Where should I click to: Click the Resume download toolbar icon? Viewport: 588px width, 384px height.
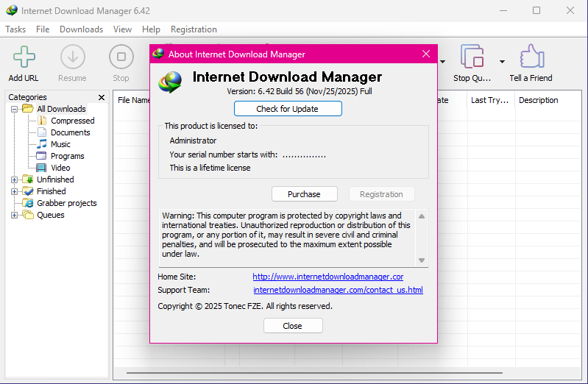pos(73,57)
